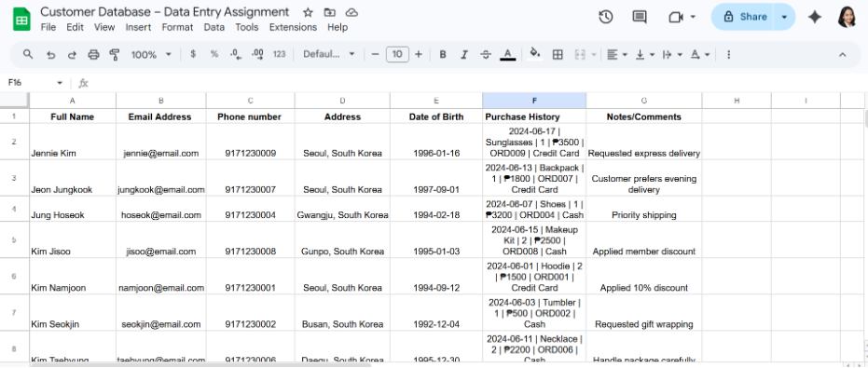
Task: Open the Gemini sparkle icon
Action: pos(814,17)
